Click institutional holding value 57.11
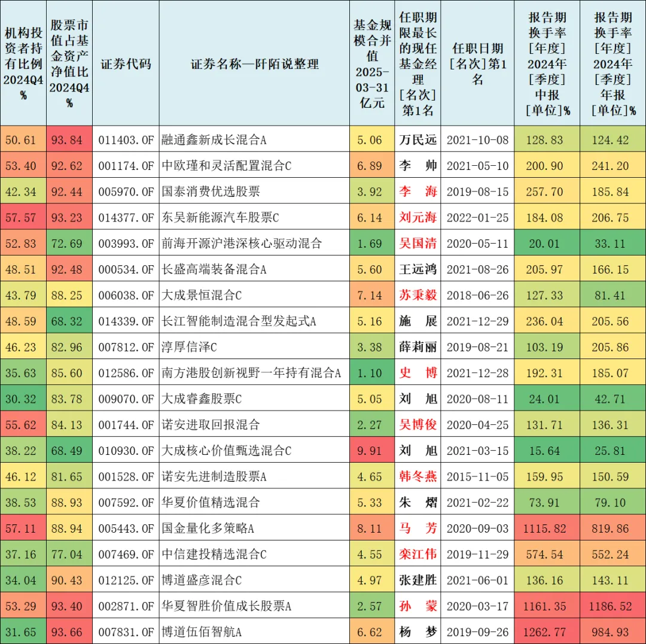Screen dimensions: 646x644 pos(20,528)
